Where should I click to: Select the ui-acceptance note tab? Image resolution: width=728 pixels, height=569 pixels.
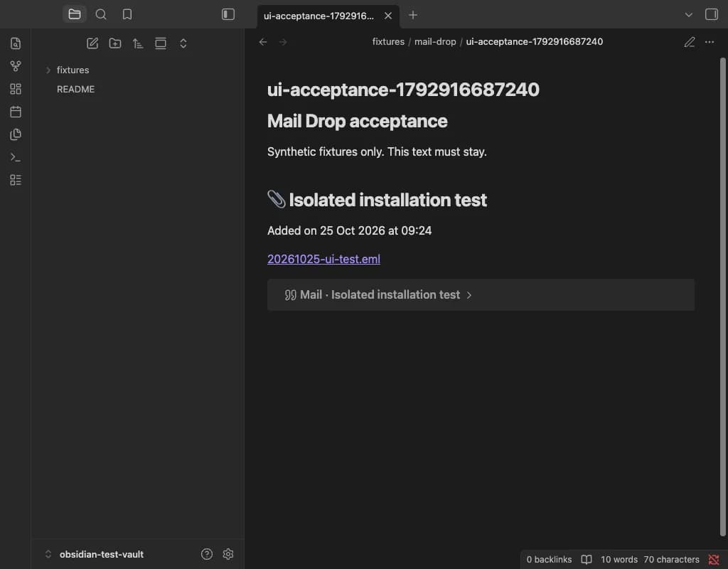tap(318, 16)
